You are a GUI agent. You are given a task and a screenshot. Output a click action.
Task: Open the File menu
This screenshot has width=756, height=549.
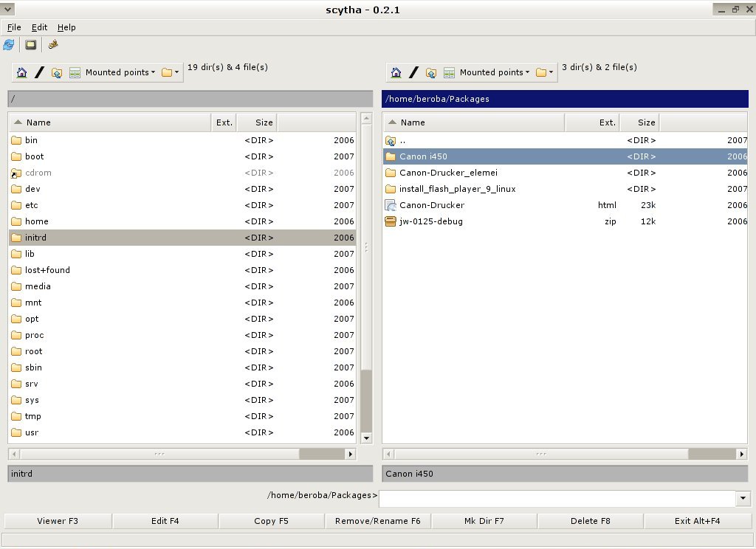pos(14,27)
